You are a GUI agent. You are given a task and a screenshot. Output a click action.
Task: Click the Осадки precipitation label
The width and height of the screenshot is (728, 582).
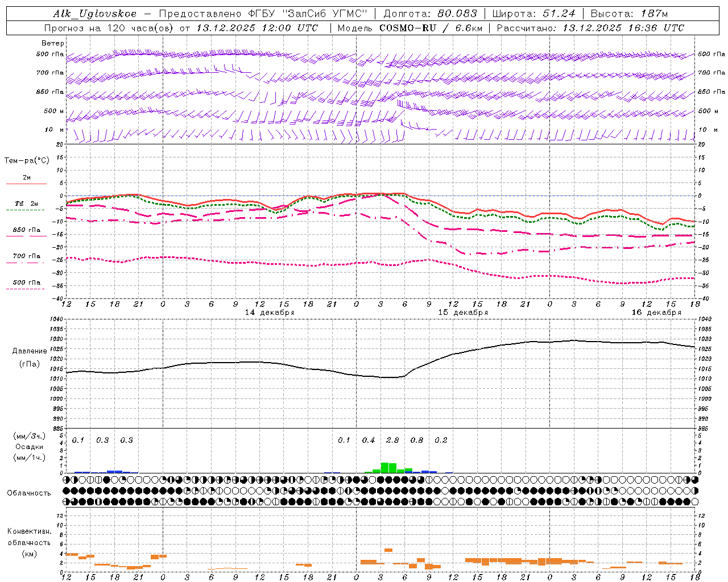click(x=30, y=447)
